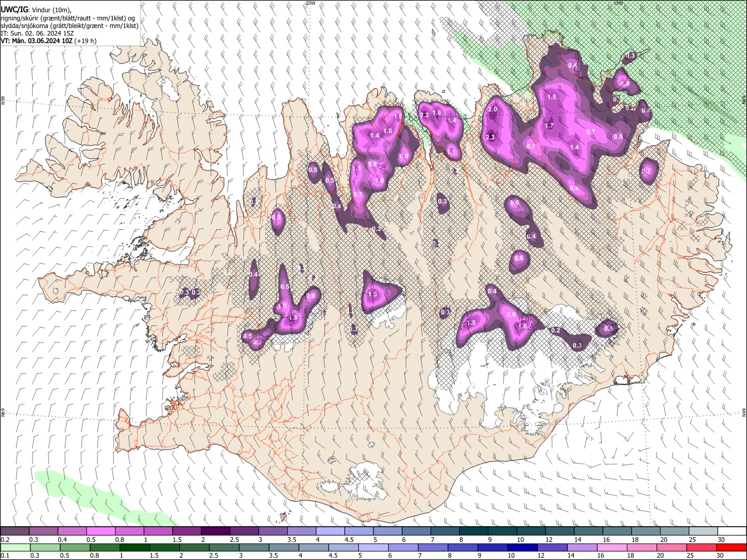Click the deep blue 10–12 swatch in the lower legend
This screenshot has height=560, width=747.
pos(521,547)
